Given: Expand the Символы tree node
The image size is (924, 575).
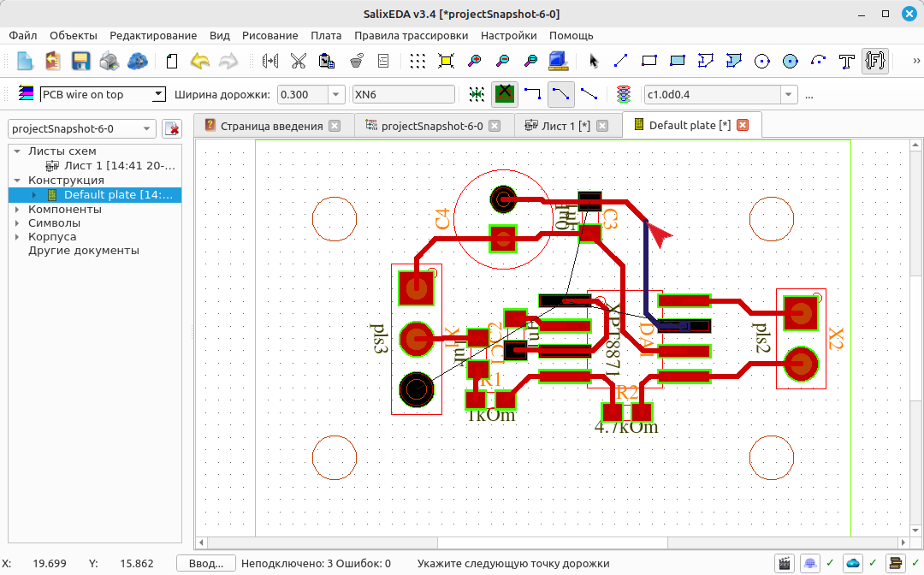Looking at the screenshot, I should click(17, 223).
